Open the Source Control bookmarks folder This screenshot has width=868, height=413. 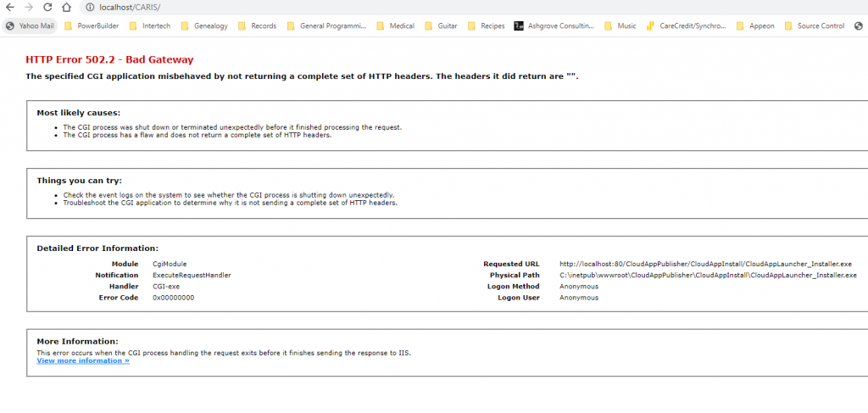814,25
